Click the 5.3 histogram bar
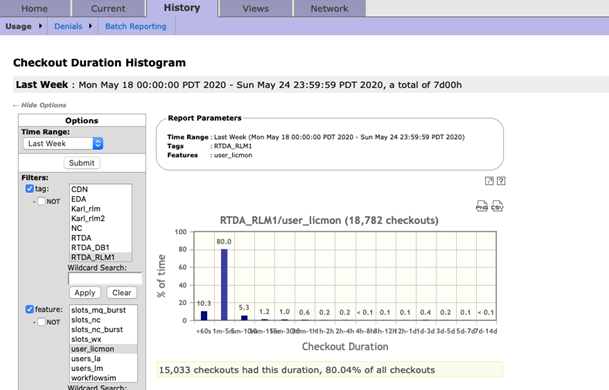Viewport: 609px width, 390px height. coord(244,318)
